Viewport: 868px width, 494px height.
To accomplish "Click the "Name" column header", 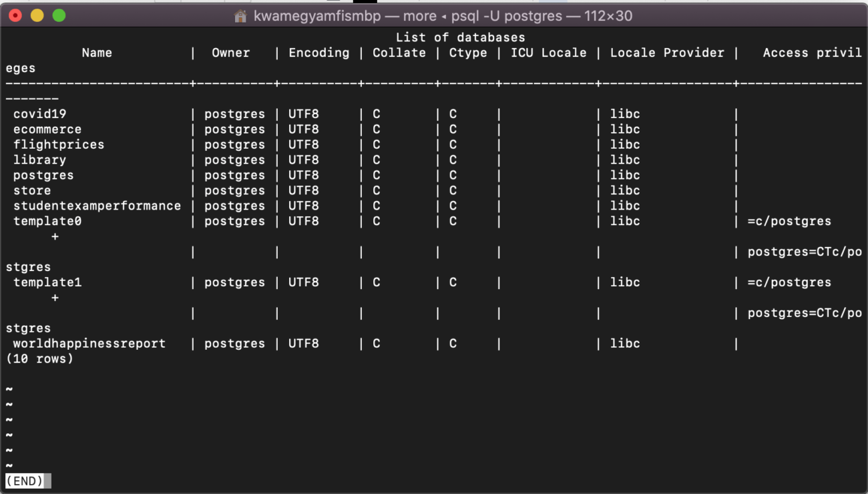I will click(x=97, y=53).
